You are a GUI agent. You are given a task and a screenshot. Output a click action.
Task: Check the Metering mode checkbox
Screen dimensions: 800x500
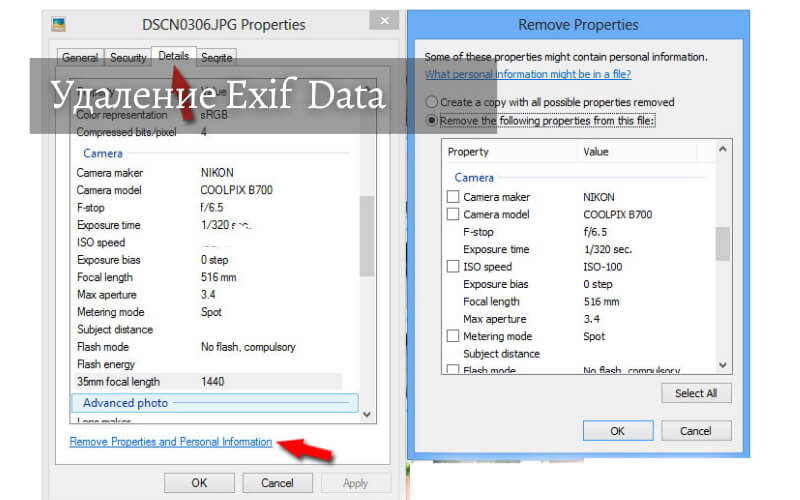453,336
